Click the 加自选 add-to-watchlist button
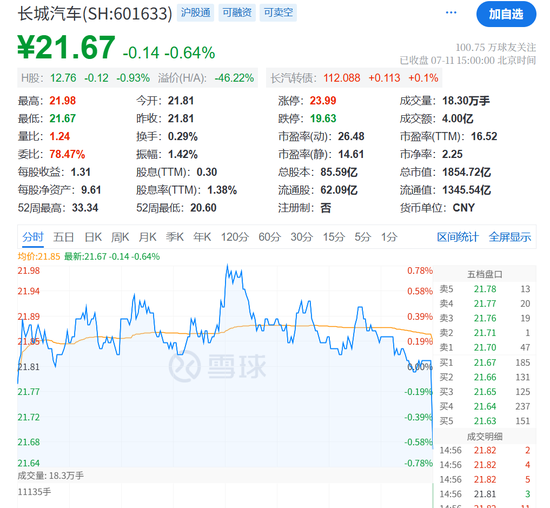 506,14
